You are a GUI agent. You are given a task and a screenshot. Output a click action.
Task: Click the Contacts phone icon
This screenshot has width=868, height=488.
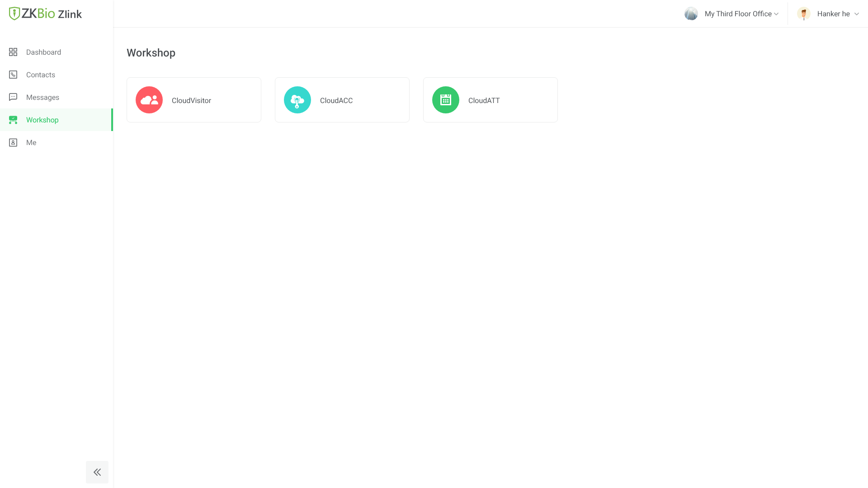(13, 75)
